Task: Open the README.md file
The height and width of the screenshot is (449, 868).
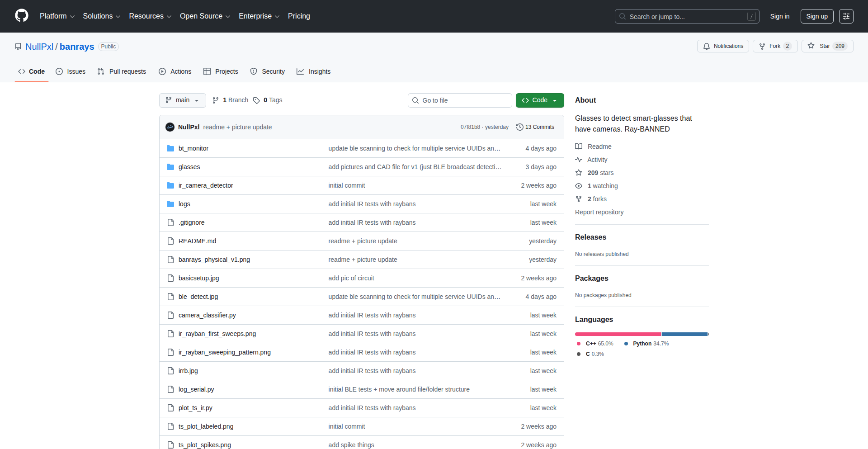Action: (x=197, y=241)
